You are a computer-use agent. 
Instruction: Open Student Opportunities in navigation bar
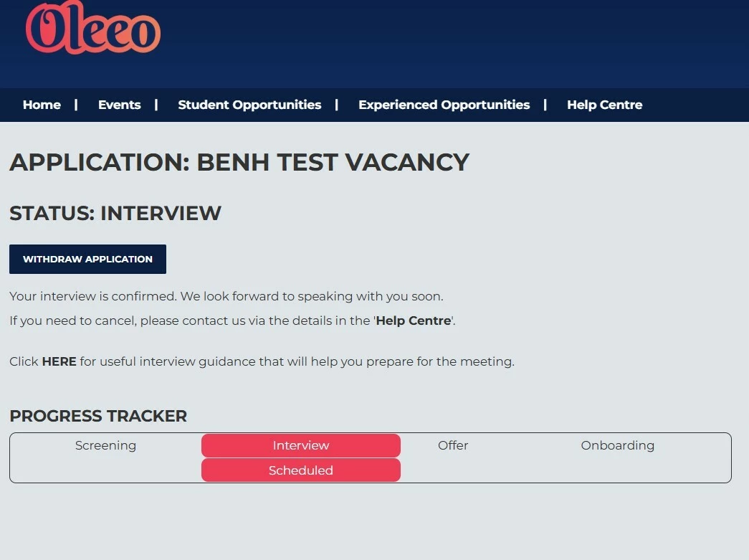(x=249, y=105)
